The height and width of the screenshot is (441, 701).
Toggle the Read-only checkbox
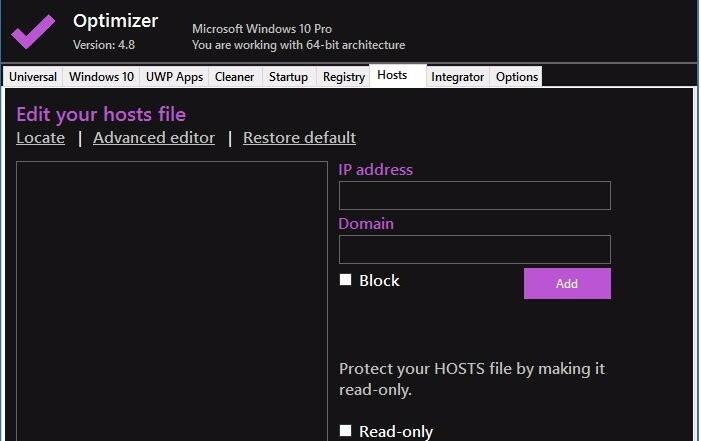pos(345,431)
